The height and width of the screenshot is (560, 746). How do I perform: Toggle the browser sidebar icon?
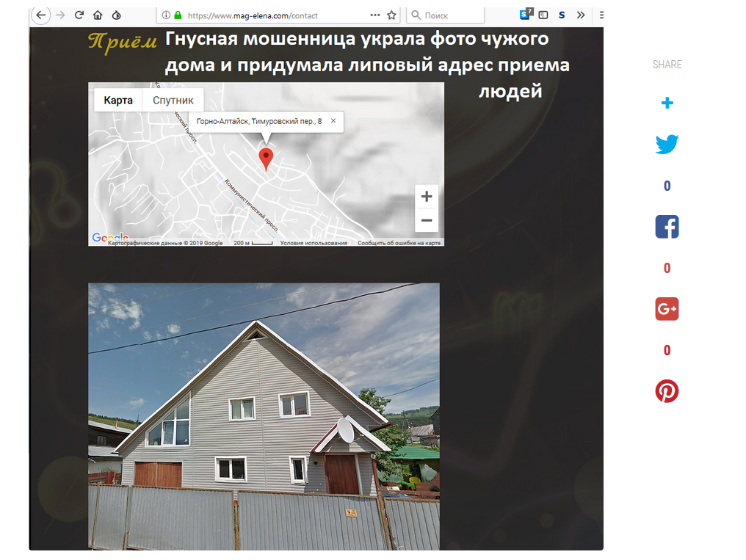pyautogui.click(x=543, y=15)
